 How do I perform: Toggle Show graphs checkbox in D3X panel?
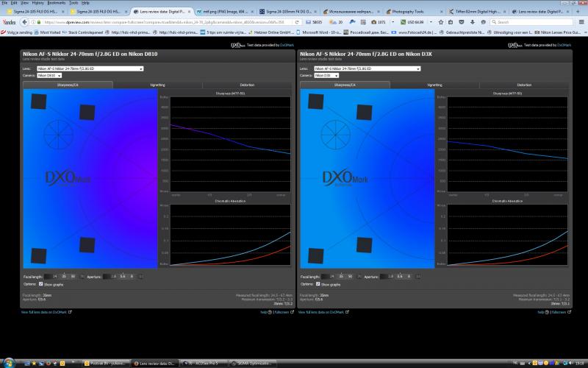[x=318, y=284]
